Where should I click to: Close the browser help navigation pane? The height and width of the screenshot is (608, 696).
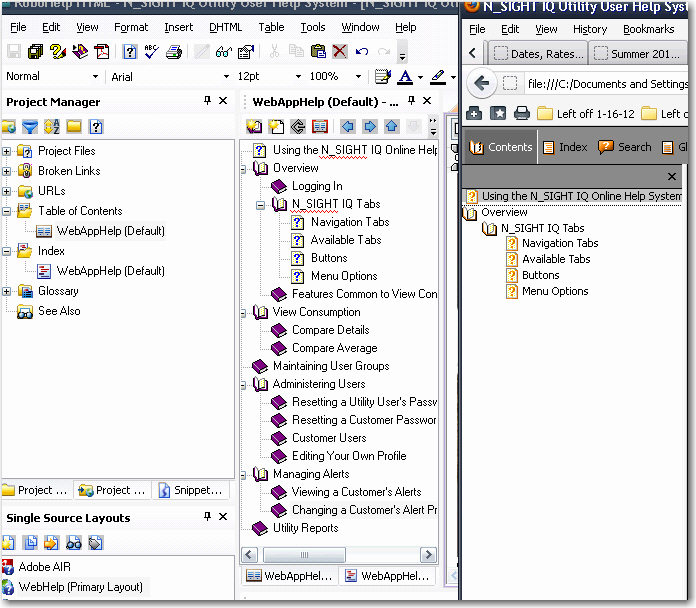point(672,177)
